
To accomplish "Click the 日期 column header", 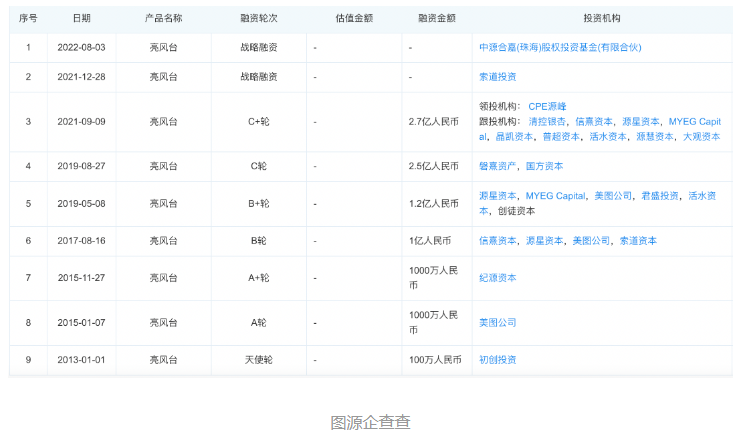I will point(81,19).
